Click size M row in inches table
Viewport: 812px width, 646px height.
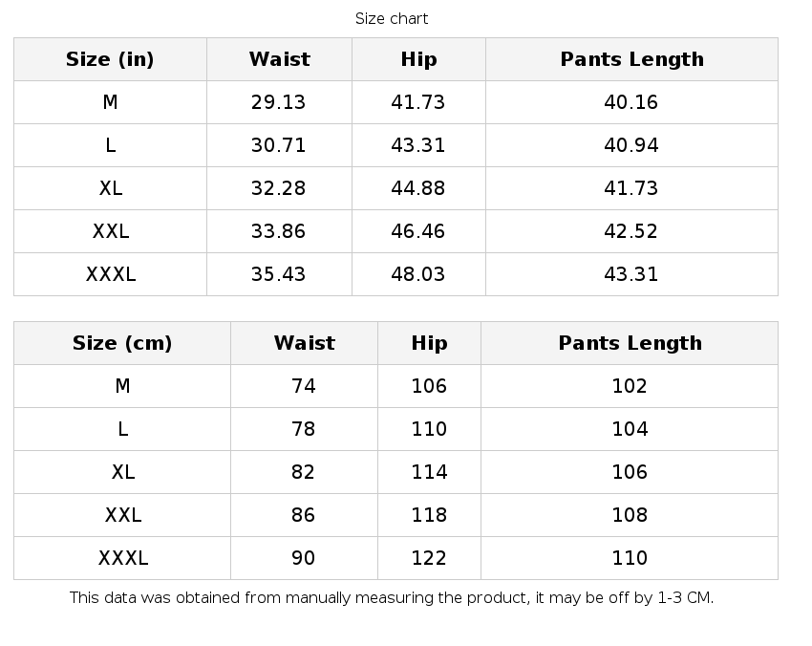pos(110,102)
